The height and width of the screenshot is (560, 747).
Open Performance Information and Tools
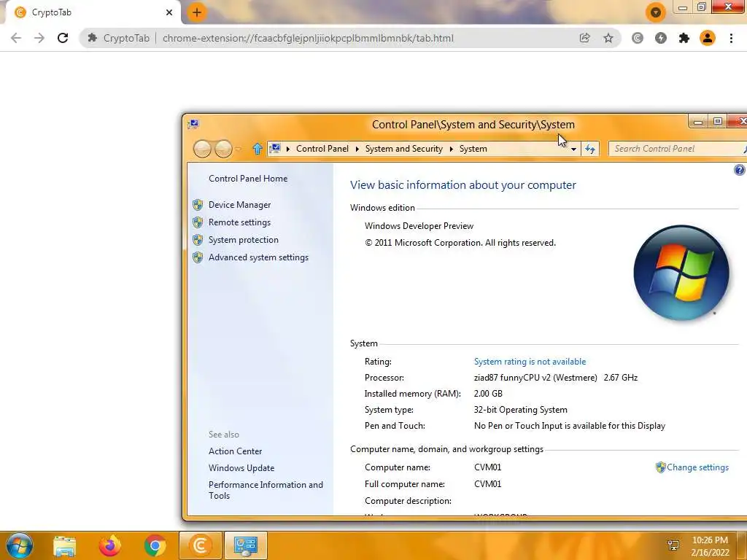[x=266, y=490]
